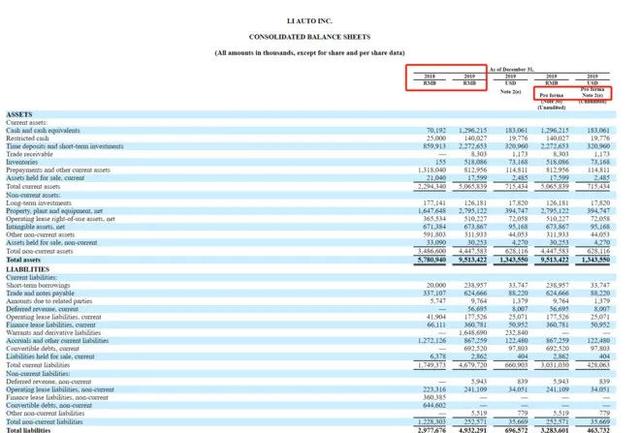Click 'Assets held for sale, current' label
This screenshot has height=433, width=640.
(x=45, y=178)
